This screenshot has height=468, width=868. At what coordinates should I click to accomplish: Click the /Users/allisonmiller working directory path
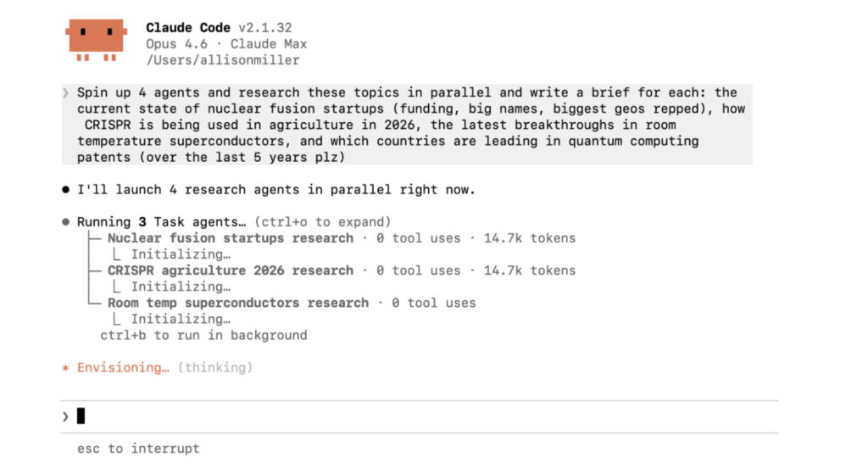[x=223, y=60]
